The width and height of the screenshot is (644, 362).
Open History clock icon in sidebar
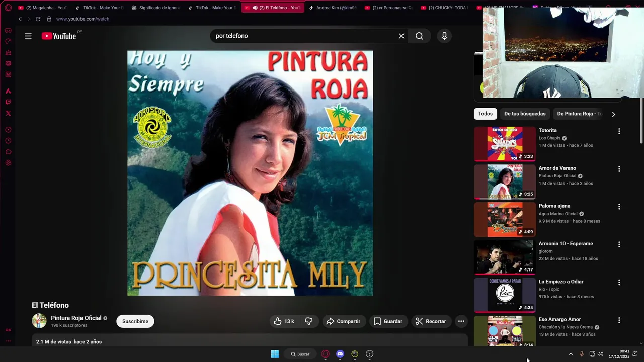[8, 141]
